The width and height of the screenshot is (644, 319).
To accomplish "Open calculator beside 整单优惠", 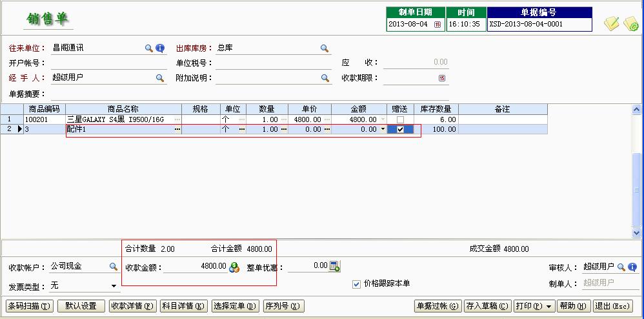I will click(x=334, y=267).
